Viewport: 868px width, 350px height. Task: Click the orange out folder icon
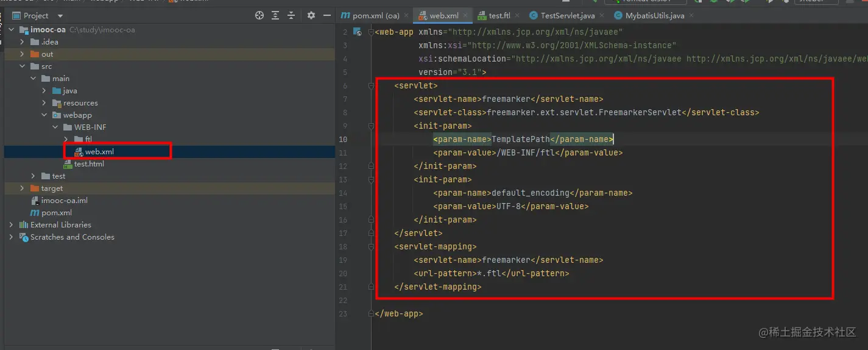pos(35,54)
